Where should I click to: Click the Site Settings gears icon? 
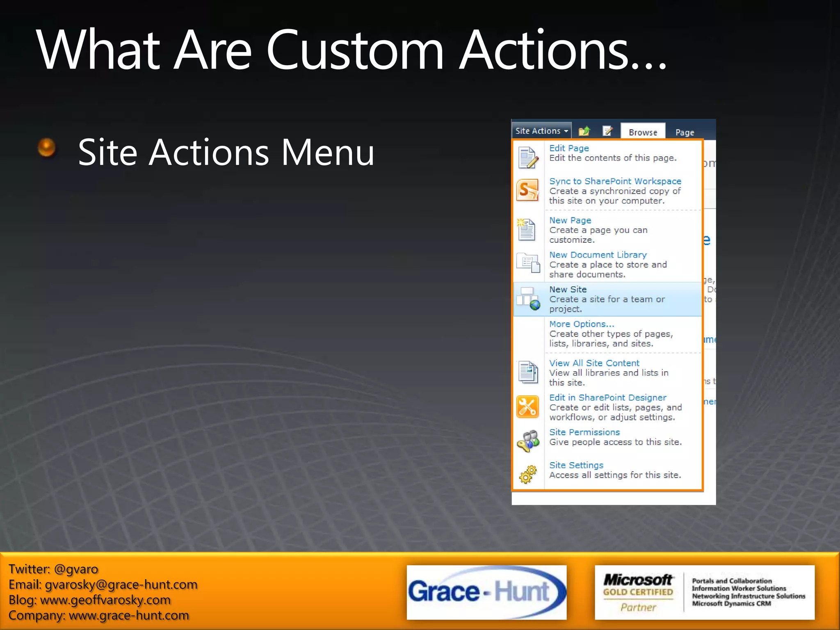pos(528,475)
